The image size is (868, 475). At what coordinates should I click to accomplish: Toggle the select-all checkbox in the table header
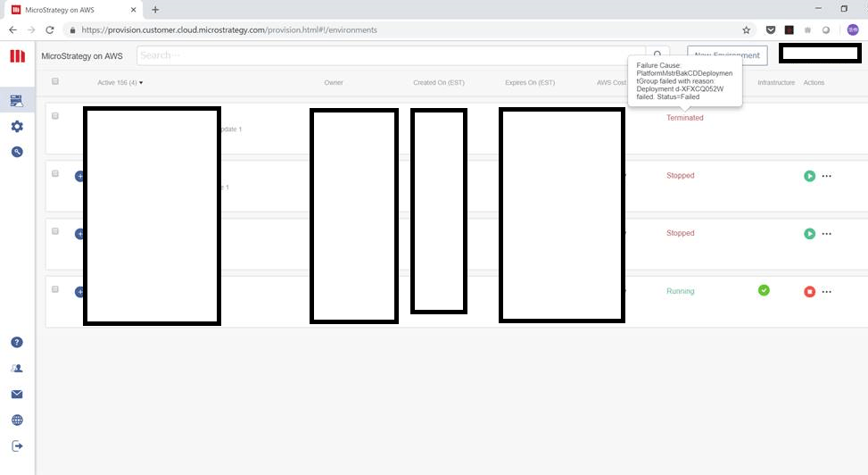click(x=54, y=81)
